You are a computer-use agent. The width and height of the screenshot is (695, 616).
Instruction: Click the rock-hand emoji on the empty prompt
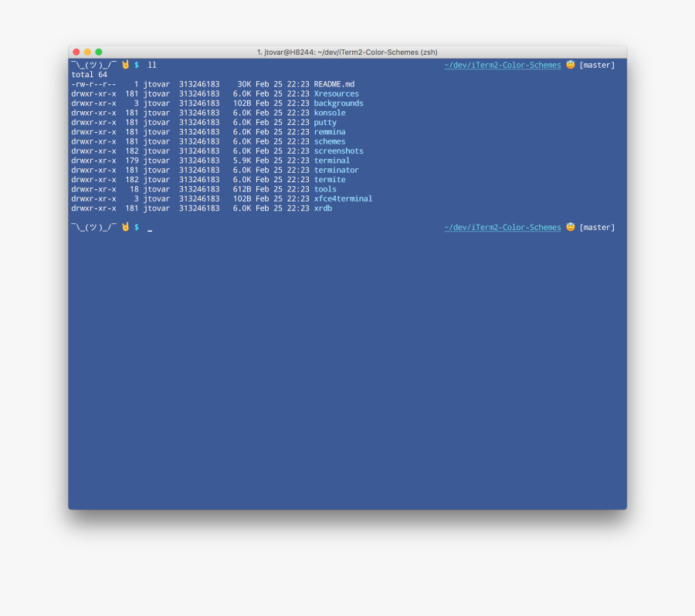click(x=125, y=227)
